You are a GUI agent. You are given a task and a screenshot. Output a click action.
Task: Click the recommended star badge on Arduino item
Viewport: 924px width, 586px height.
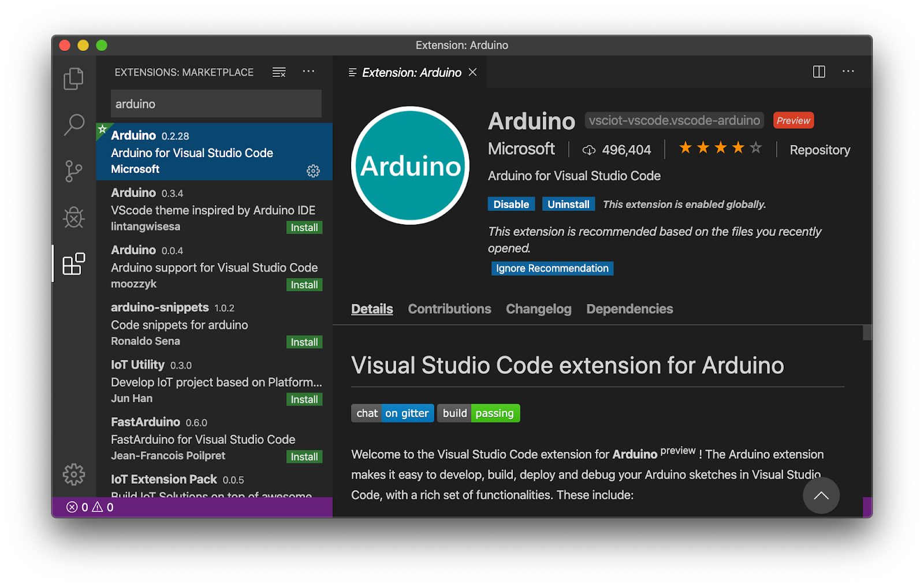pyautogui.click(x=102, y=129)
